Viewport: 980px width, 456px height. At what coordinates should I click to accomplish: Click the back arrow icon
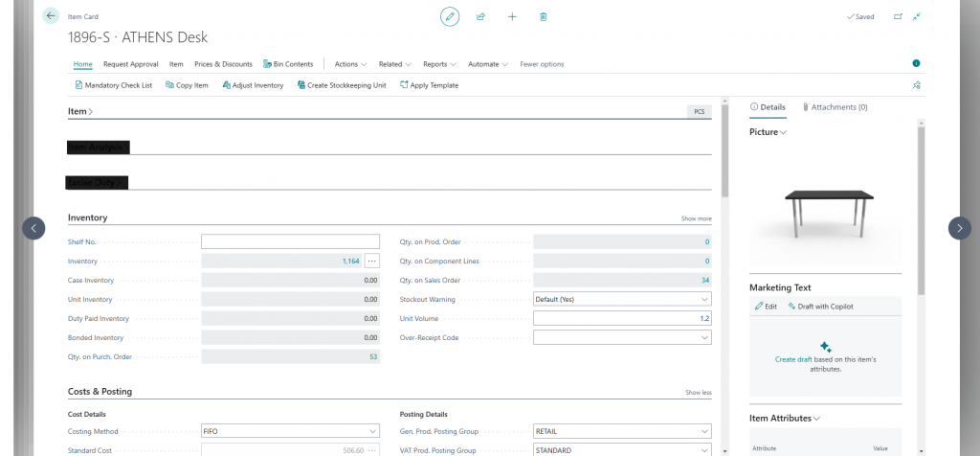tap(51, 16)
